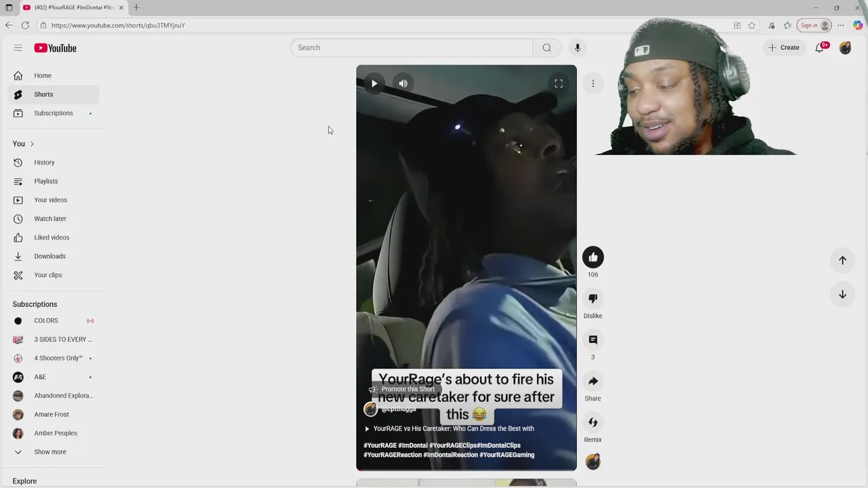Open the YouTube guide hamburger menu
The width and height of the screenshot is (868, 488).
18,48
